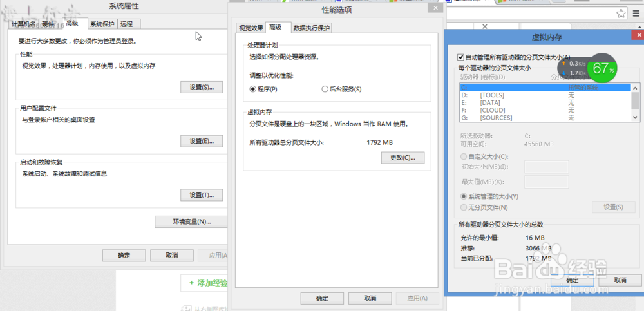The height and width of the screenshot is (311, 644).
Task: Toggle automatic paging file management checkbox
Action: (460, 57)
